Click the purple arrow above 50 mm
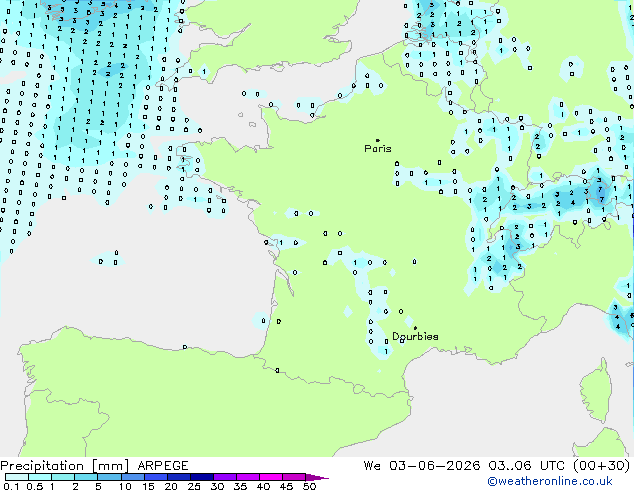Viewport: 634px width, 490px height. (317, 477)
